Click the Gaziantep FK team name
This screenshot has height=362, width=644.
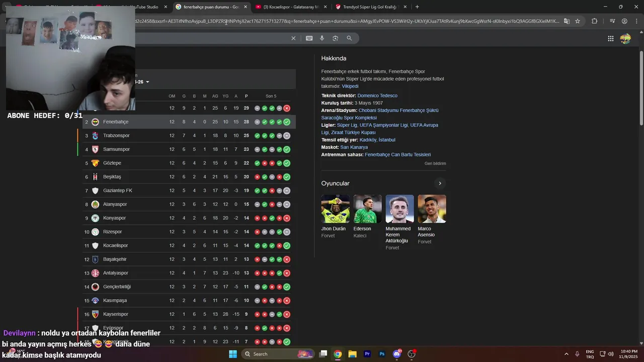coord(117,191)
